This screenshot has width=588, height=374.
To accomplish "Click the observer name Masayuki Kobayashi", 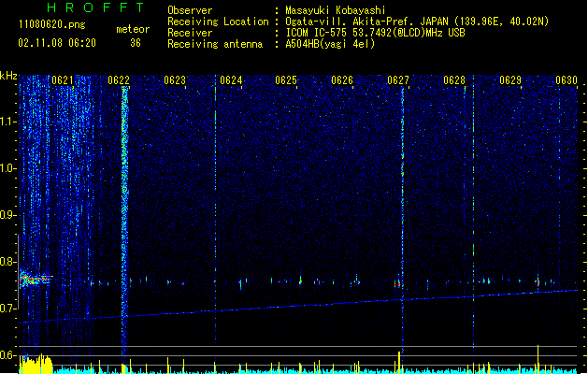I will click(x=336, y=10).
